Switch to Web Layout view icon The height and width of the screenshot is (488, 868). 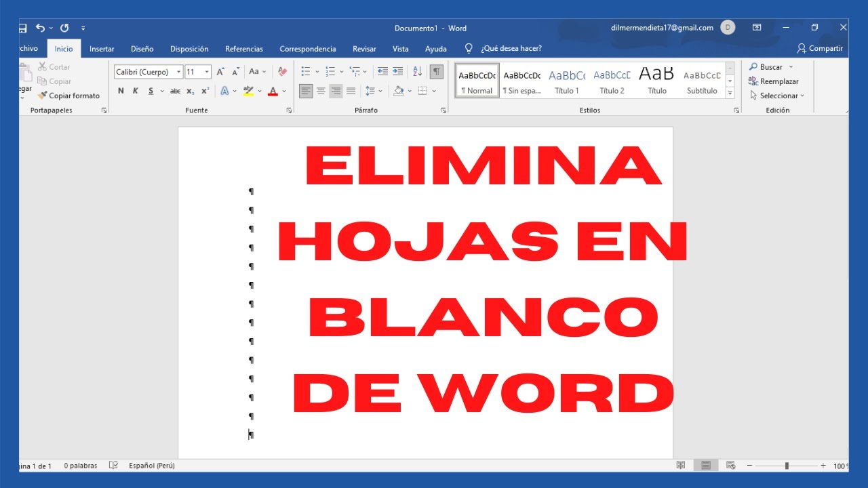730,466
